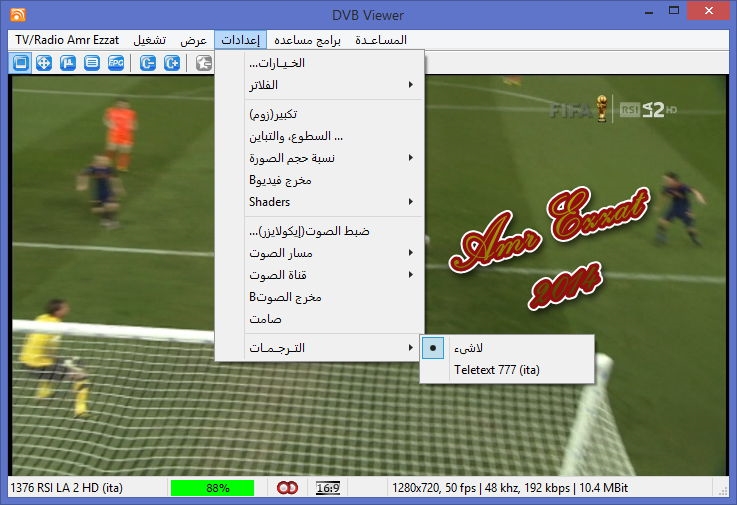This screenshot has width=737, height=505.
Task: Click the highlighted display mode toolbar icon
Action: [x=20, y=63]
